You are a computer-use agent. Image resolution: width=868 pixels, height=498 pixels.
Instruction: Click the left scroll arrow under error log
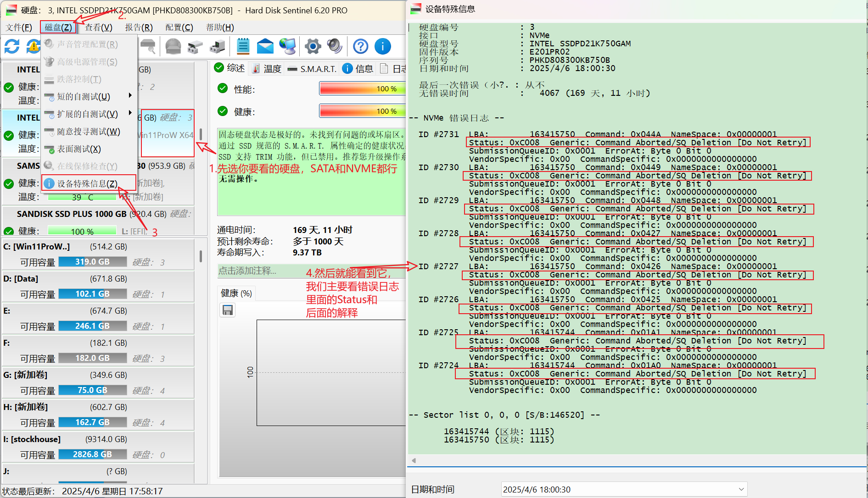414,460
